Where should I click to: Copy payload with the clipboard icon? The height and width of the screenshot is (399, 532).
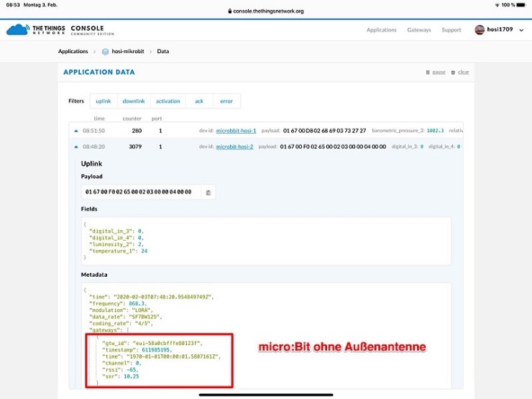(208, 192)
